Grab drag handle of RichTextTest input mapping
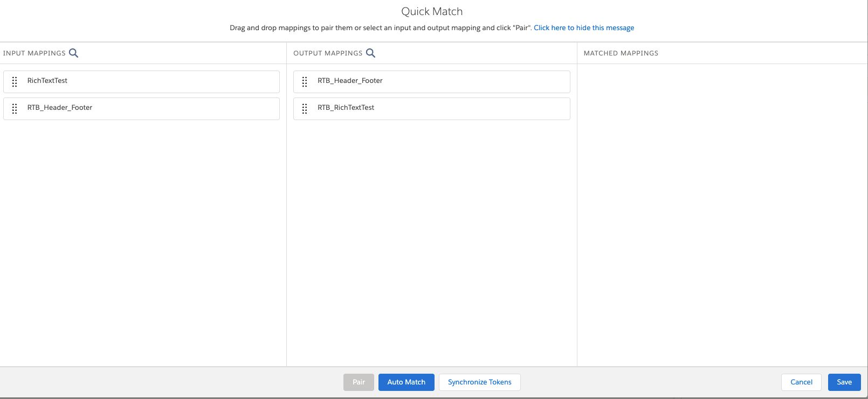 point(15,81)
